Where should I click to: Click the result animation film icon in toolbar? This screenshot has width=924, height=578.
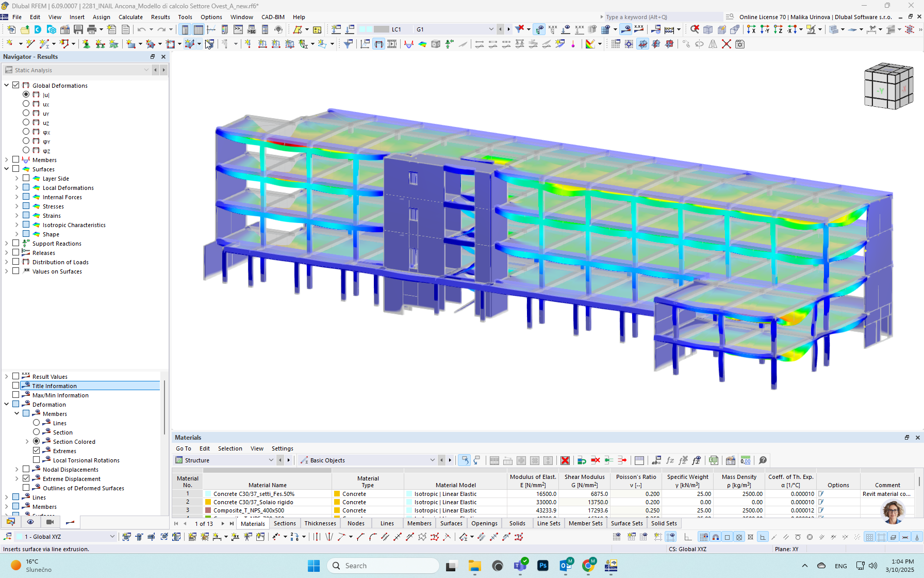click(x=50, y=522)
